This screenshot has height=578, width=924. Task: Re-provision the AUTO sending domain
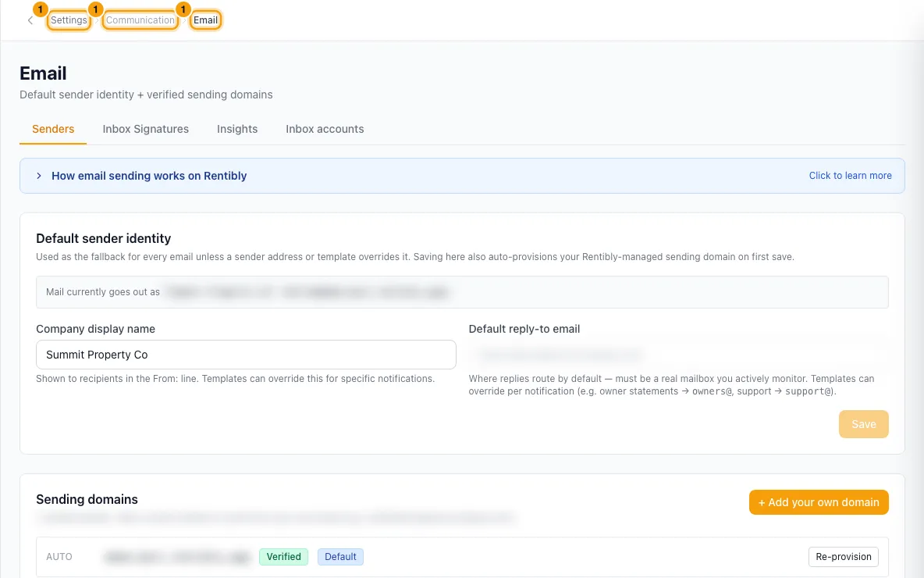pos(844,557)
